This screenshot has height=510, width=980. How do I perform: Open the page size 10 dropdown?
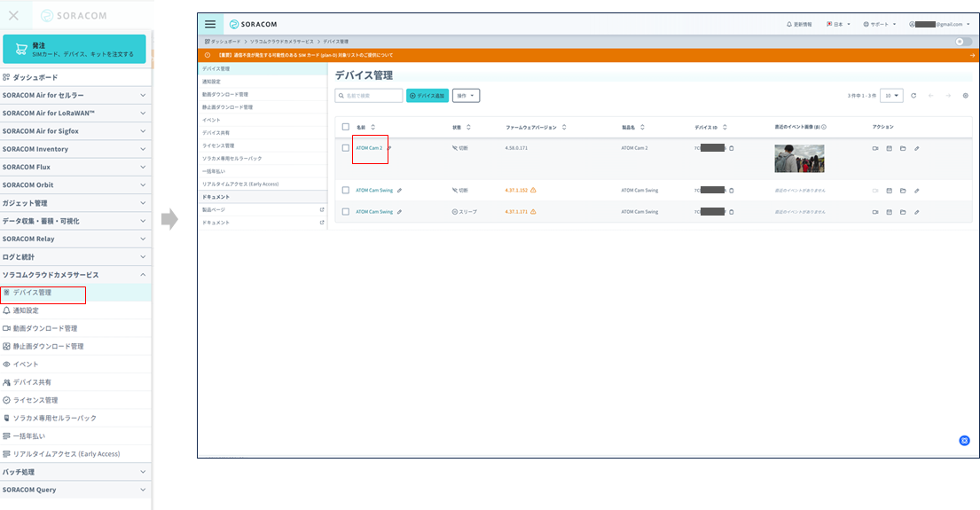pos(891,96)
